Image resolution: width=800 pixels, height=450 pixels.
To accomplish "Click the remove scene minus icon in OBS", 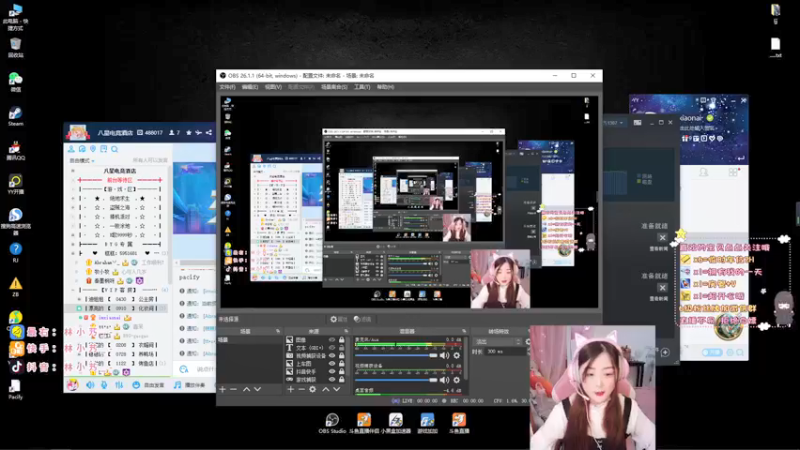I will pyautogui.click(x=233, y=389).
